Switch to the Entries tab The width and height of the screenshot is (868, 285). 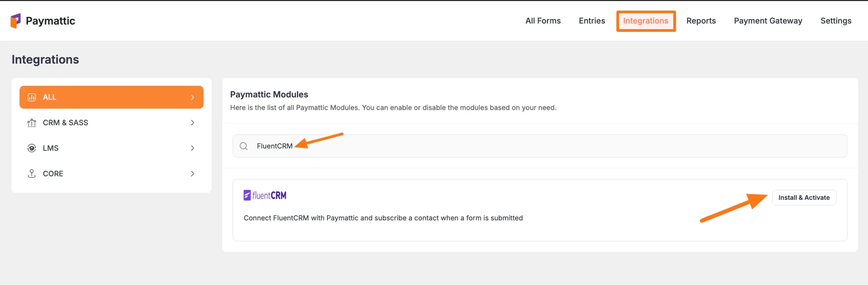tap(592, 21)
